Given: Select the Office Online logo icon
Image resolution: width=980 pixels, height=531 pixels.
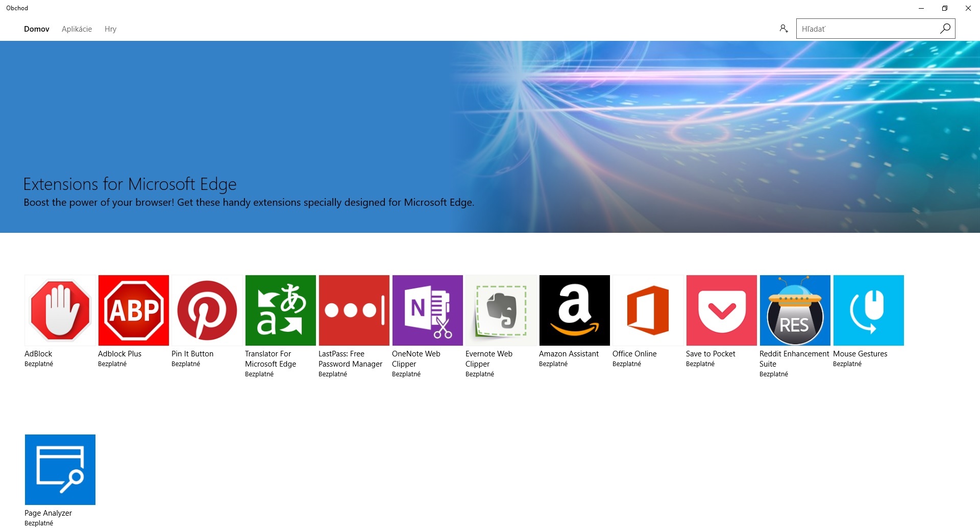Looking at the screenshot, I should (648, 310).
